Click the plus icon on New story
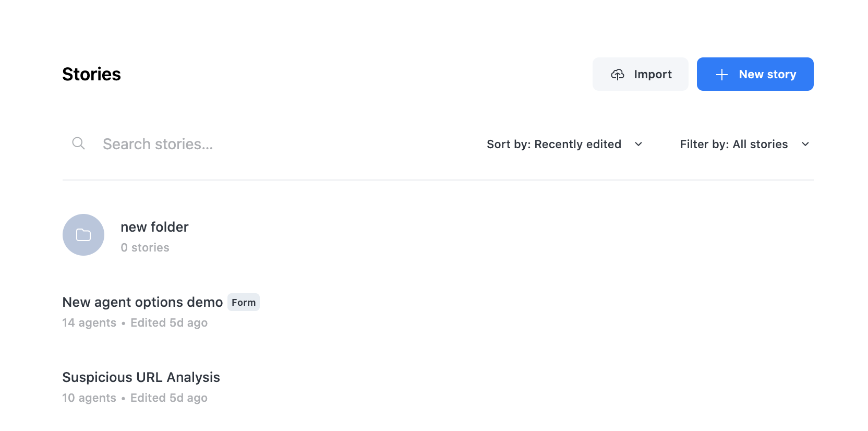 pyautogui.click(x=722, y=75)
